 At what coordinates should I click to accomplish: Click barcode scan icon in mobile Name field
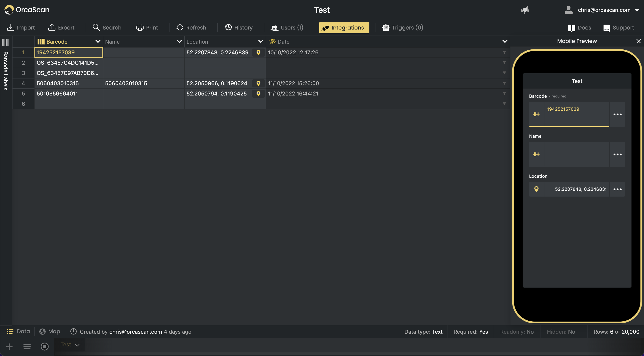[x=536, y=155]
